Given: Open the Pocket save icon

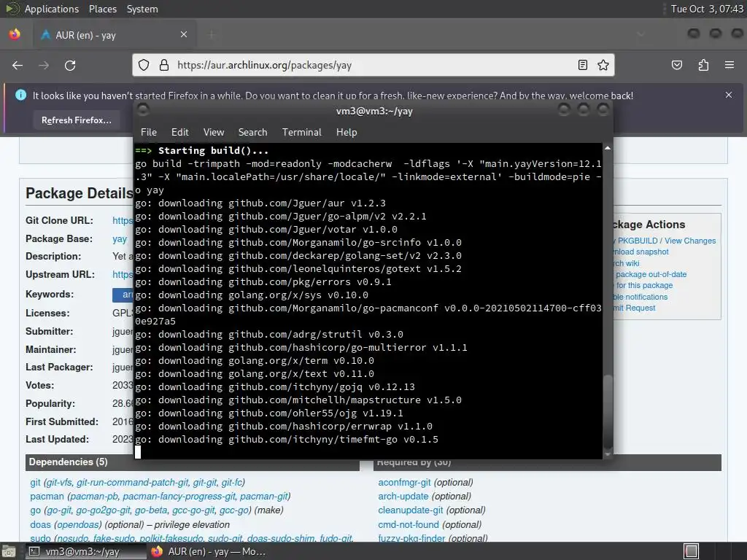Looking at the screenshot, I should click(x=677, y=65).
